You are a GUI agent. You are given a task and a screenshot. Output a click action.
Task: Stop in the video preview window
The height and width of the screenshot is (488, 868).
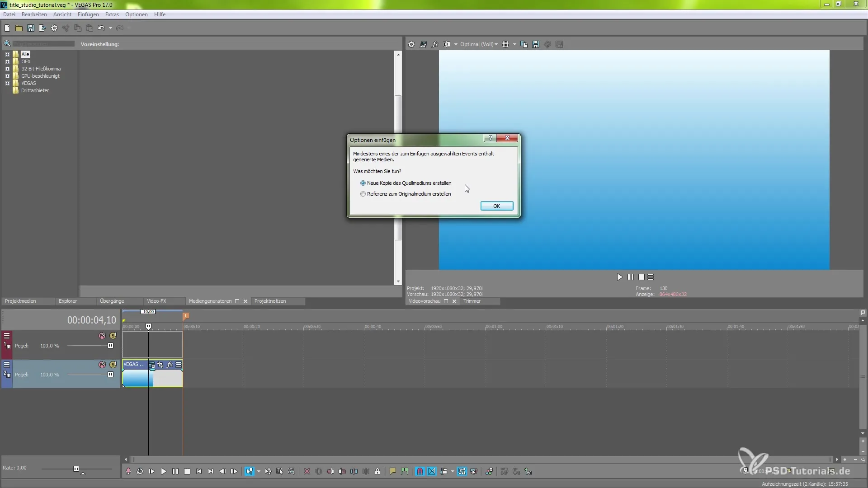pyautogui.click(x=642, y=277)
